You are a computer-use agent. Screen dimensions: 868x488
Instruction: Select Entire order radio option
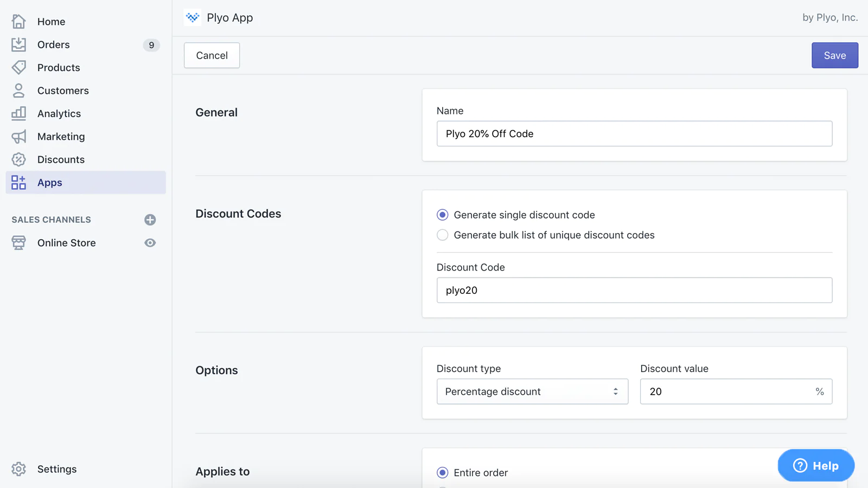coord(443,473)
